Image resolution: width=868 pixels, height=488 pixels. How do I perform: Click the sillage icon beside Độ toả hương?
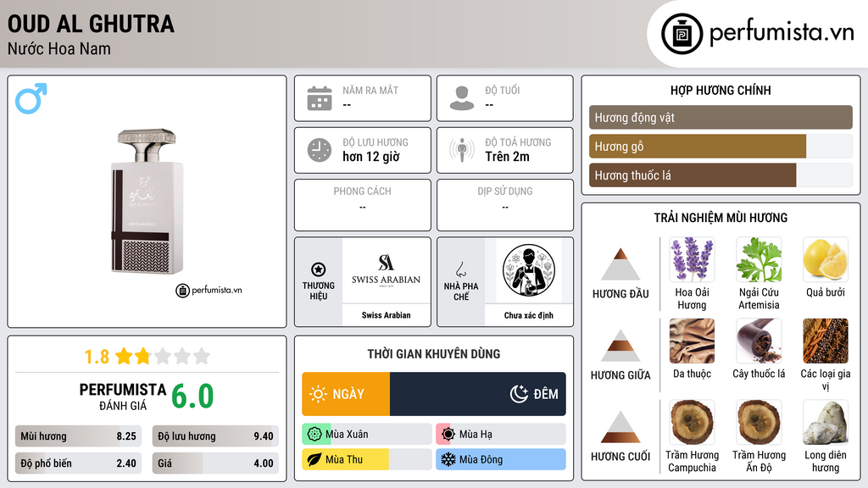coord(462,150)
